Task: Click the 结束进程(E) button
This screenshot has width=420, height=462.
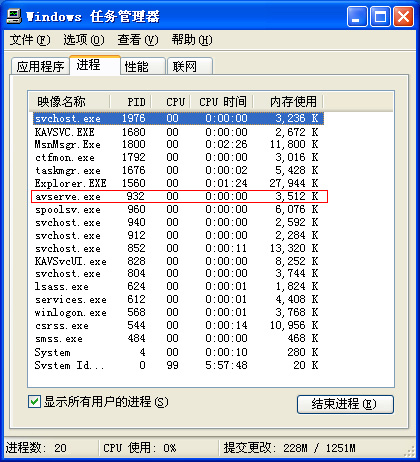Action: (345, 404)
